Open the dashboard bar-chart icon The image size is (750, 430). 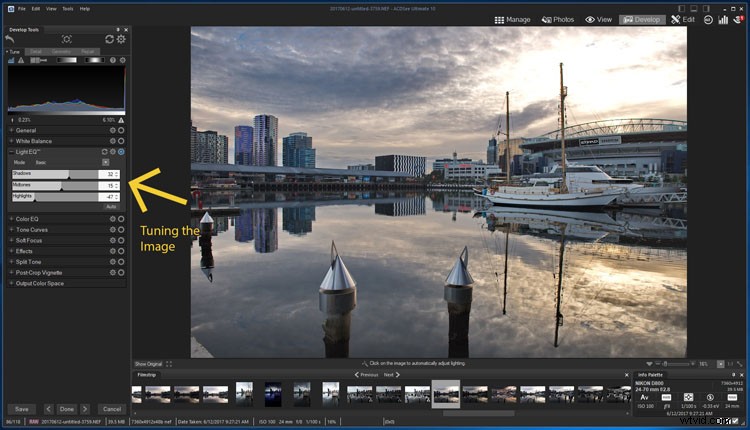point(723,20)
